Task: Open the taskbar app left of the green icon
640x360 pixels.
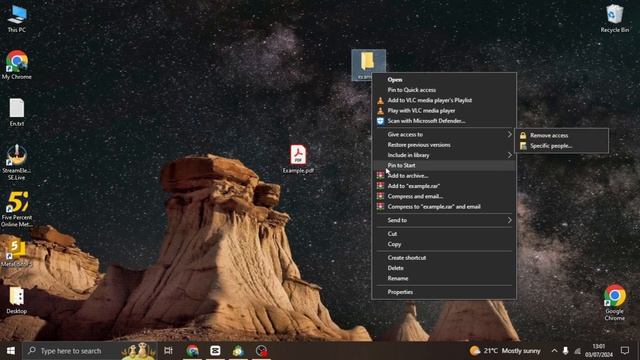Action: [215, 351]
